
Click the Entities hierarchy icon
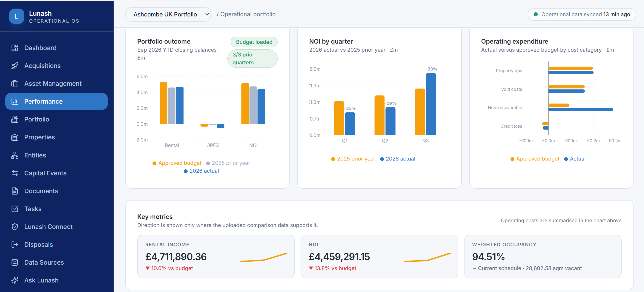pyautogui.click(x=15, y=155)
